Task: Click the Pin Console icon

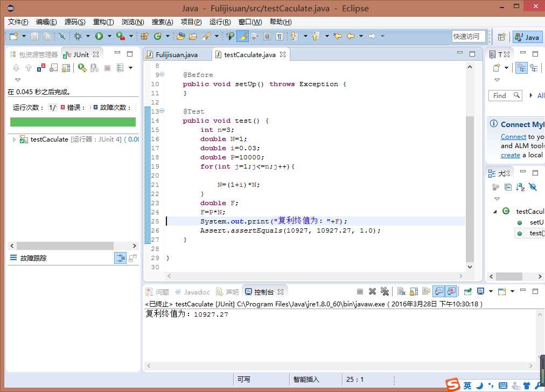Action: pos(467,291)
